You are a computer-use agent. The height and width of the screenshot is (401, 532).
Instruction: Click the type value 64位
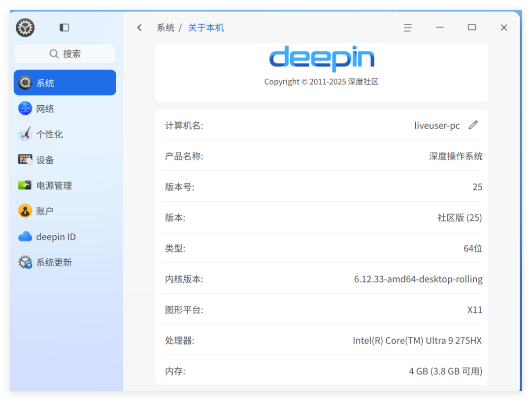(x=473, y=248)
